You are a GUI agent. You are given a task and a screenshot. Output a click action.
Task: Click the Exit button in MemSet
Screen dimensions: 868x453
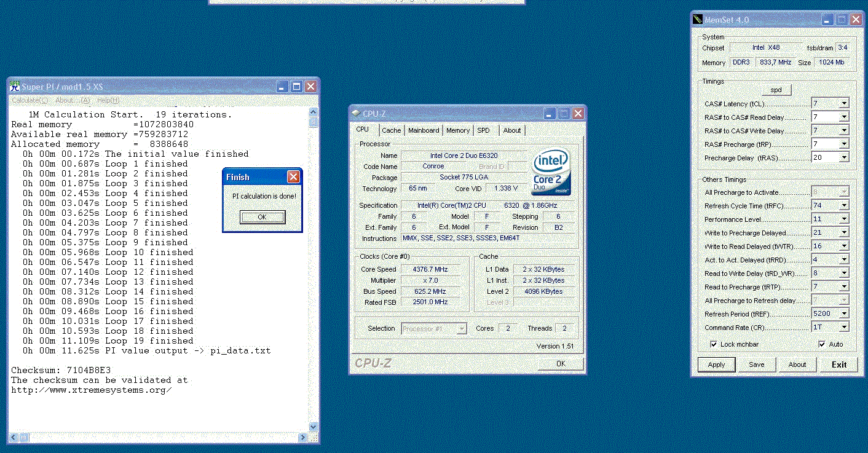[x=840, y=364]
